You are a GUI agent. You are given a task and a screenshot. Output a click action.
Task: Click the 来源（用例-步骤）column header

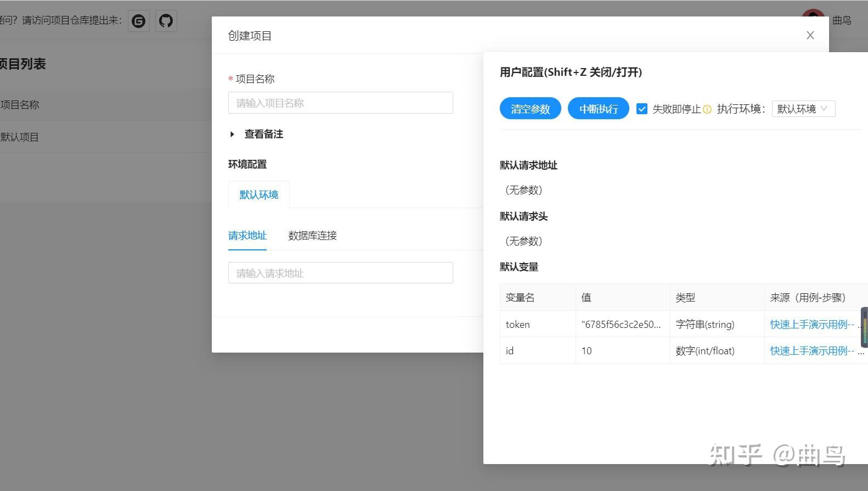coord(808,298)
